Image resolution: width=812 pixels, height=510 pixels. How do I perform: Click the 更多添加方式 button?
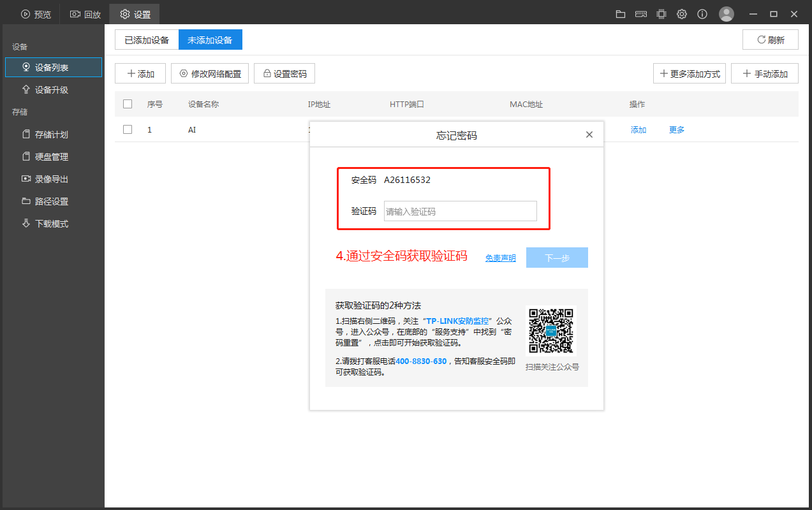click(690, 74)
